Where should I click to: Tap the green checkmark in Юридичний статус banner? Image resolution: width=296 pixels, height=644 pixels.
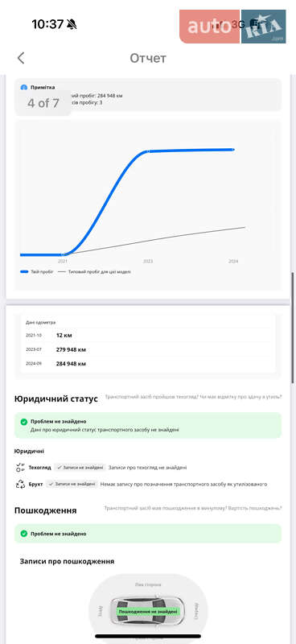[24, 421]
